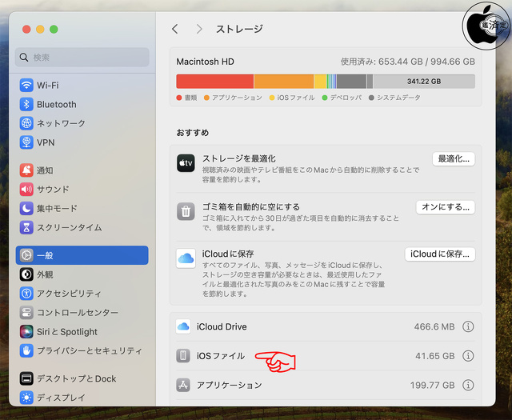Image resolution: width=512 pixels, height=420 pixels.
Task: Open the ディスプレイ sun icon
Action: (26, 398)
